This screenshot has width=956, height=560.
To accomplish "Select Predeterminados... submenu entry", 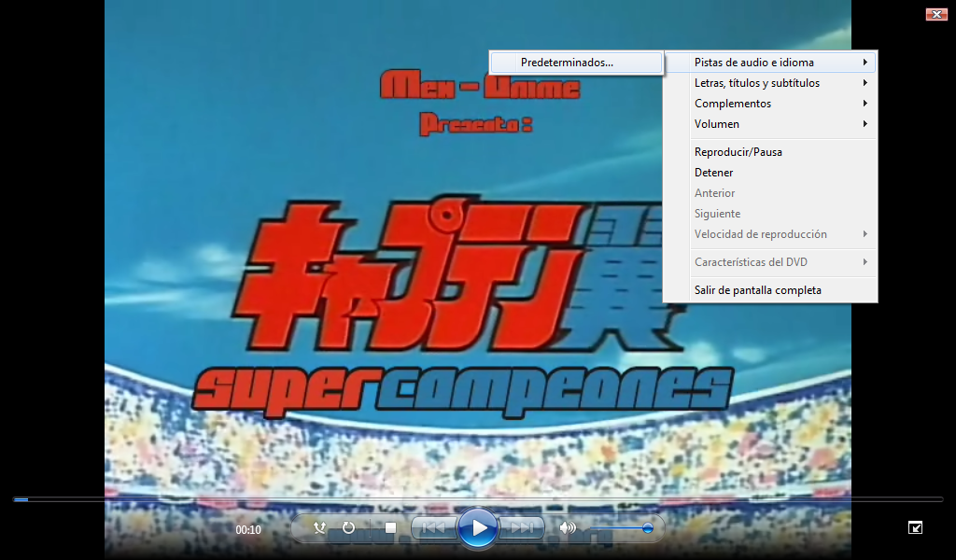I will point(576,63).
